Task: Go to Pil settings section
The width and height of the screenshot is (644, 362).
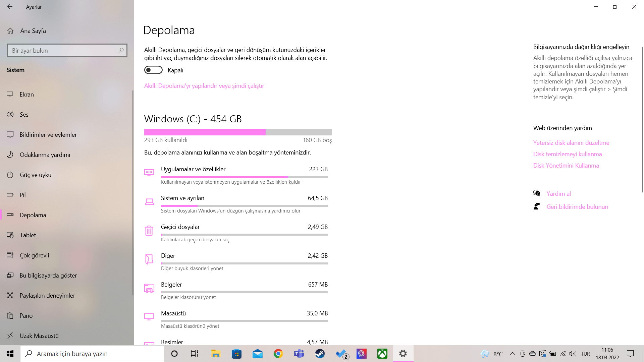Action: pos(22,195)
